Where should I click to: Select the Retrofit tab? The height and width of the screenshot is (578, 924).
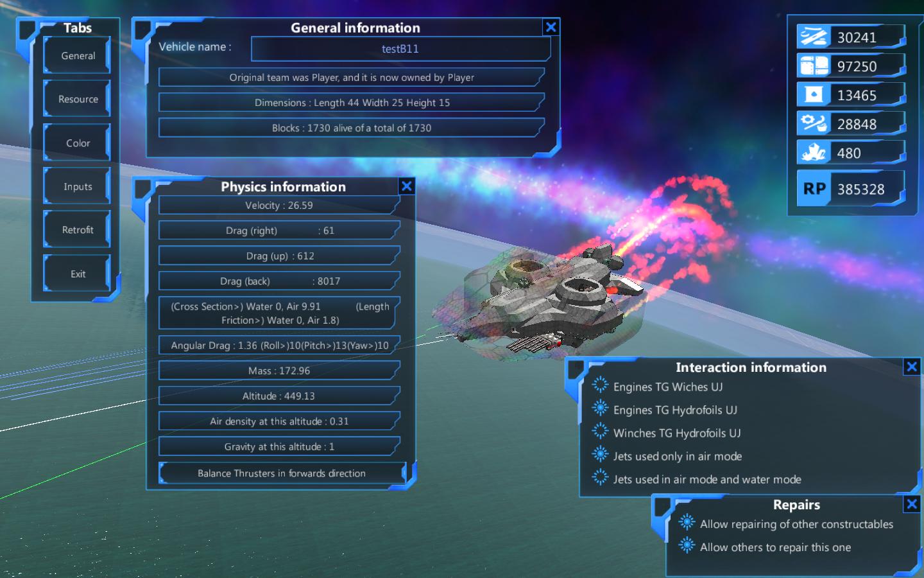[78, 230]
